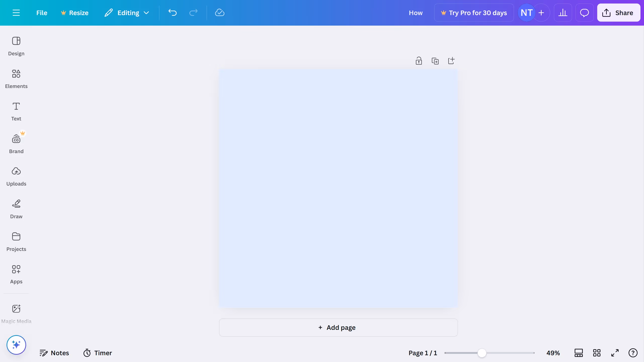Lock the current page
Viewport: 644px width, 362px height.
point(418,61)
